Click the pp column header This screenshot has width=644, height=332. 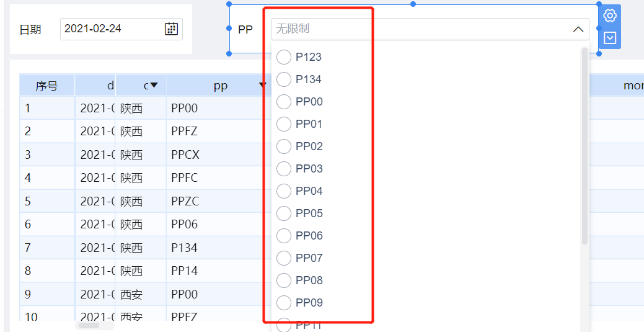coord(220,85)
